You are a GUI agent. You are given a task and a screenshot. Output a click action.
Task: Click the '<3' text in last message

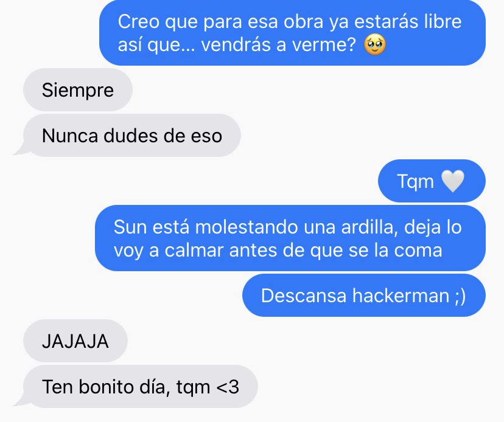pos(228,387)
